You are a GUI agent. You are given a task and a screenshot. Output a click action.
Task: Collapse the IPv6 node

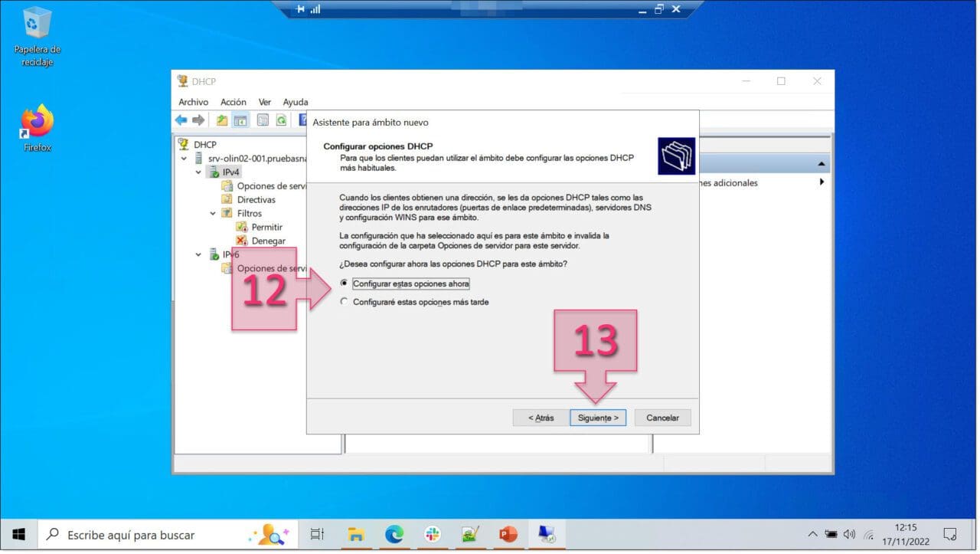point(199,254)
